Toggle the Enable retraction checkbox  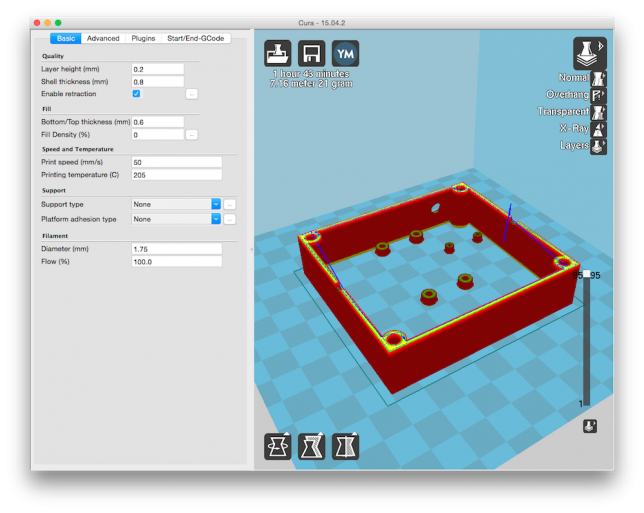click(x=137, y=94)
